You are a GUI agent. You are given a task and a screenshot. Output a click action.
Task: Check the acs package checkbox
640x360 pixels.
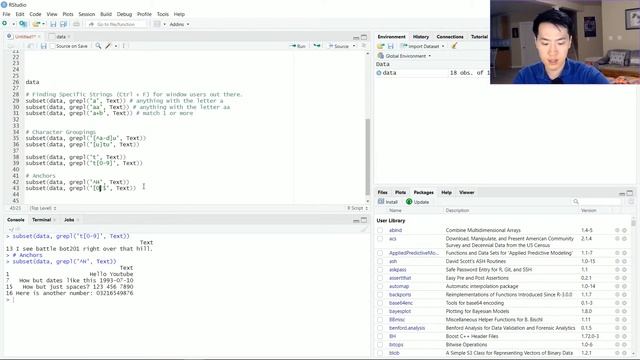[x=380, y=239]
